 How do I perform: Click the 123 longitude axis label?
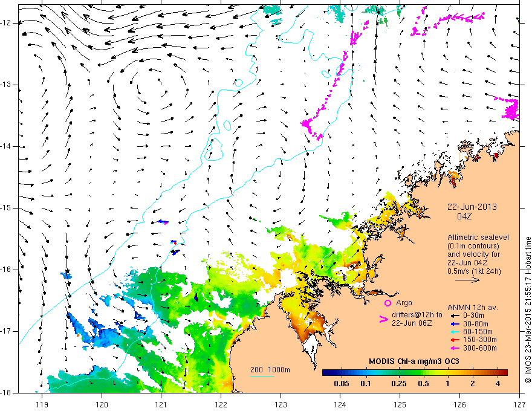(x=281, y=404)
